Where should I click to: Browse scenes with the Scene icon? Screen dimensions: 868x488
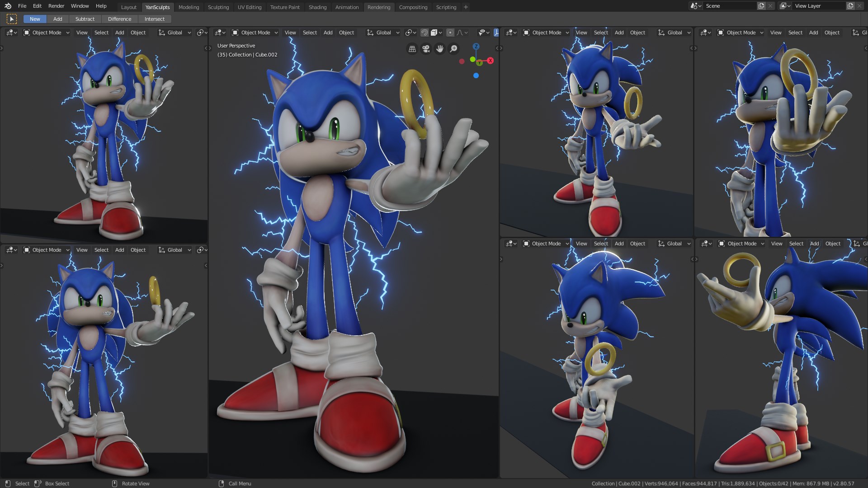point(696,6)
